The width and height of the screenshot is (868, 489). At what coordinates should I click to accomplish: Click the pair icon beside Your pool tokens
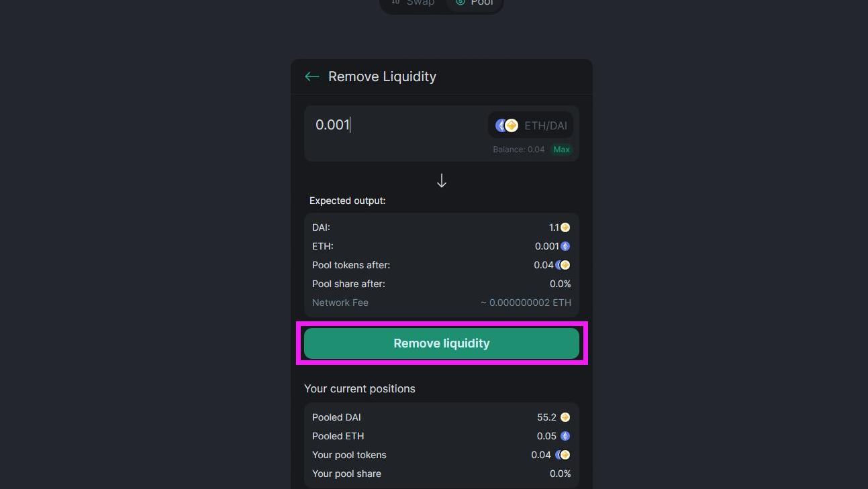point(563,455)
